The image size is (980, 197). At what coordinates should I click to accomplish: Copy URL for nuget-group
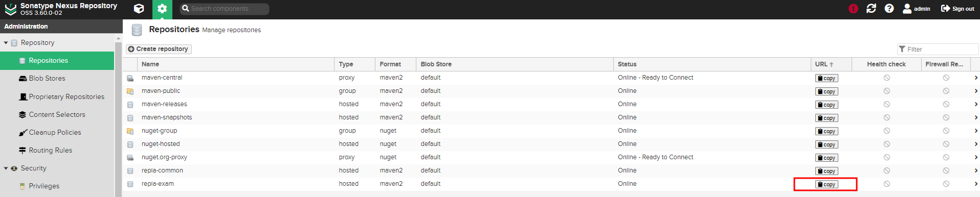pos(827,131)
